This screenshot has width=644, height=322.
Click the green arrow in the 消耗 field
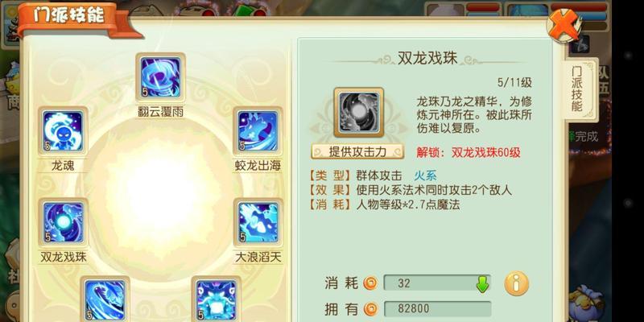point(482,284)
